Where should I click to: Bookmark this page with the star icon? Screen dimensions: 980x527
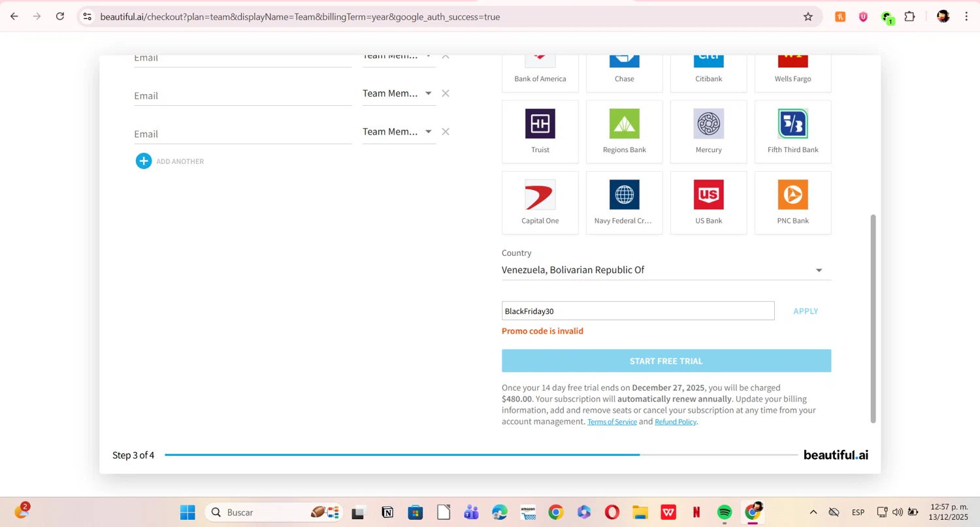pyautogui.click(x=808, y=16)
